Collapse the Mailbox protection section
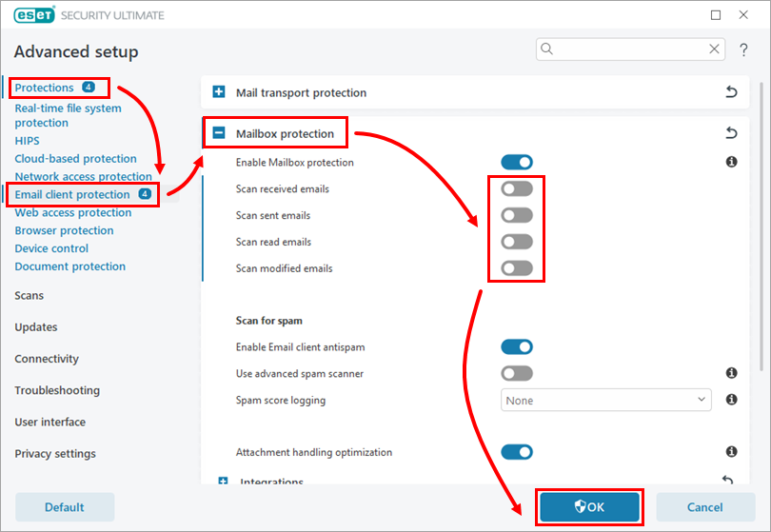The width and height of the screenshot is (771, 532). (219, 134)
